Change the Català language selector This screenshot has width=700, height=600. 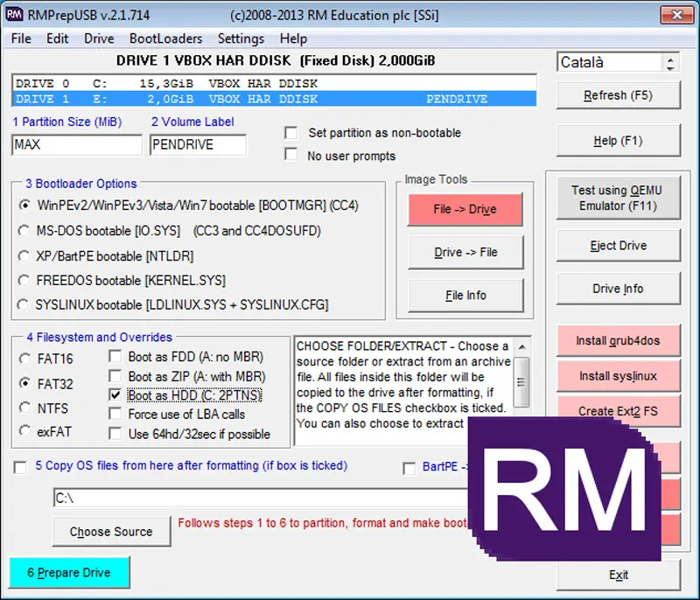coord(618,62)
